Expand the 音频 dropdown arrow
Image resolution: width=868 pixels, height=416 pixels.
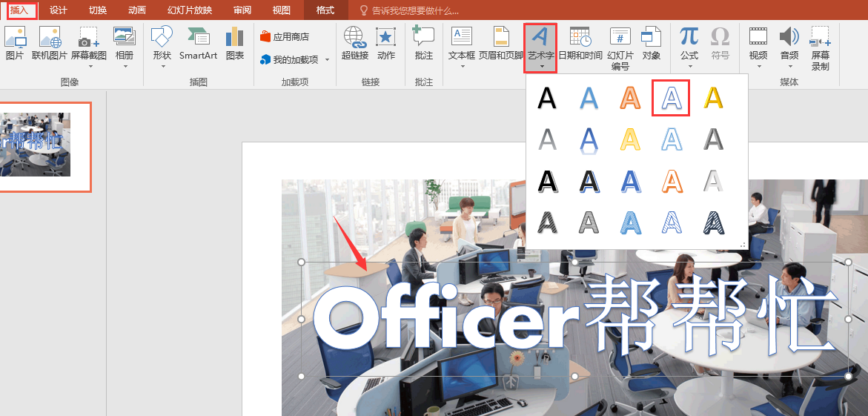click(790, 67)
